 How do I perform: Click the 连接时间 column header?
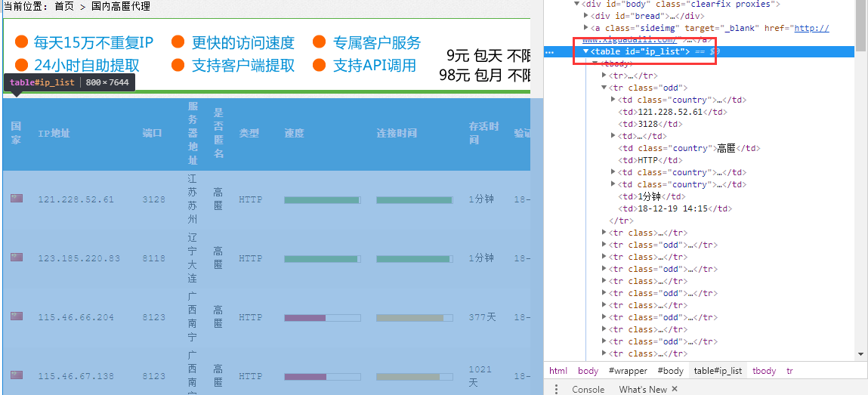397,134
